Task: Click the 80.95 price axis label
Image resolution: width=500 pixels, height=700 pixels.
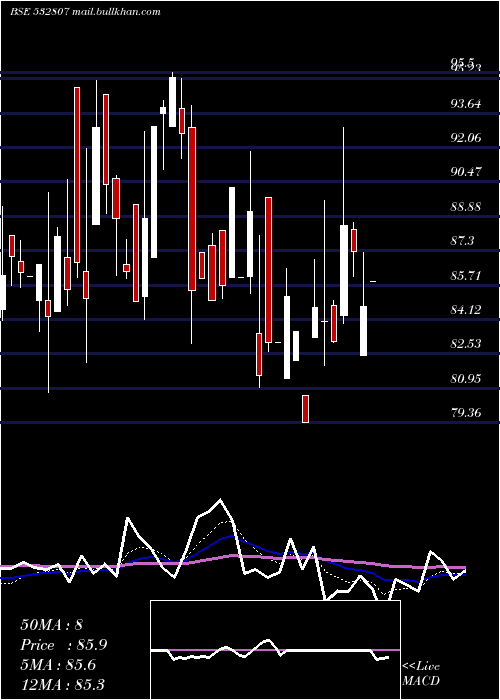Action: pyautogui.click(x=466, y=379)
